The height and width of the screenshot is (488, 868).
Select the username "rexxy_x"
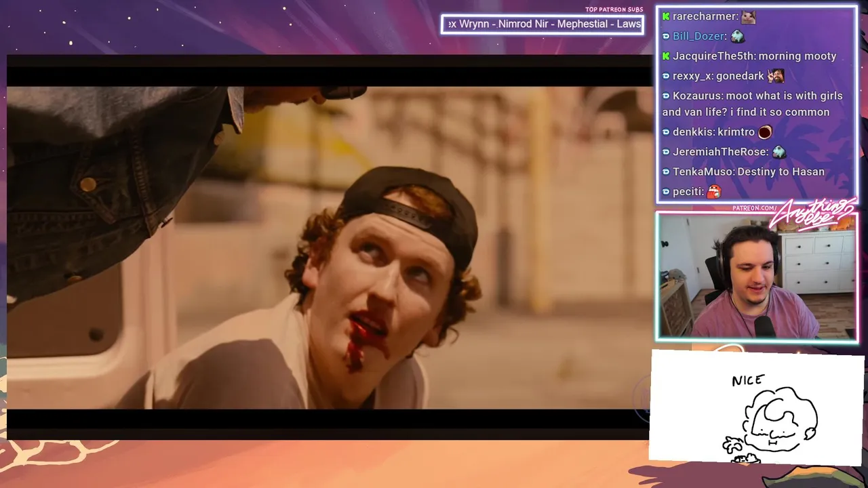click(693, 76)
